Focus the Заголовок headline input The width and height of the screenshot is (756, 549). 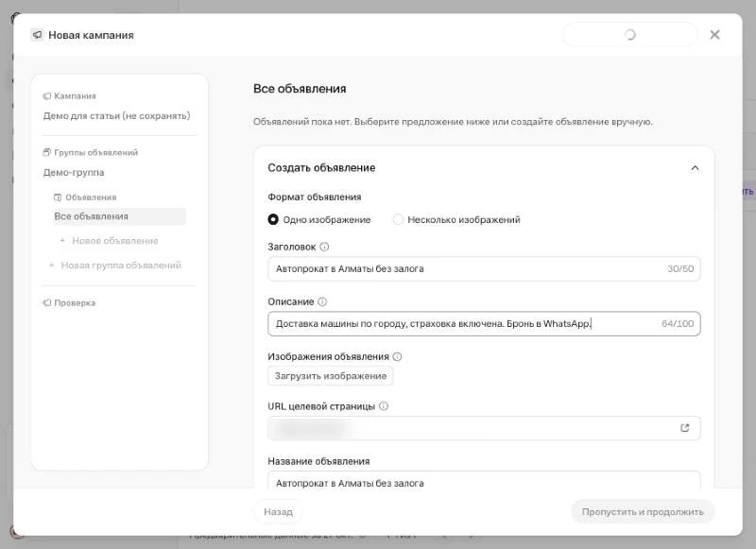(484, 269)
